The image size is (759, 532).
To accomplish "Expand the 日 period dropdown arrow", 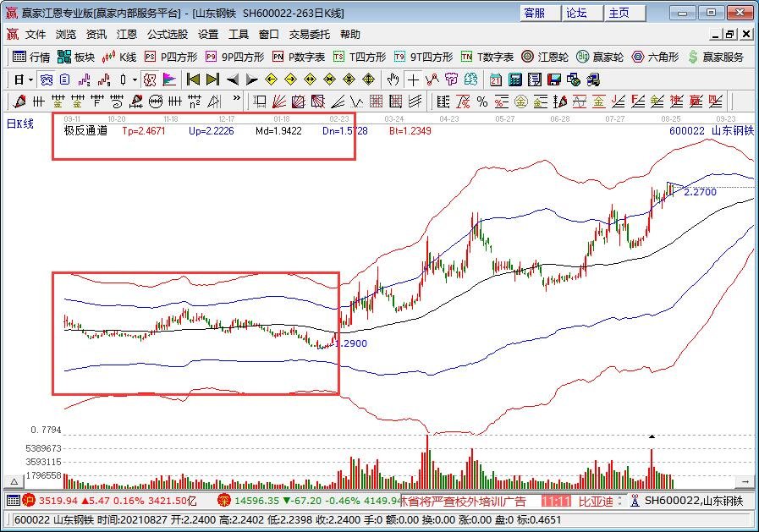I will click(31, 80).
